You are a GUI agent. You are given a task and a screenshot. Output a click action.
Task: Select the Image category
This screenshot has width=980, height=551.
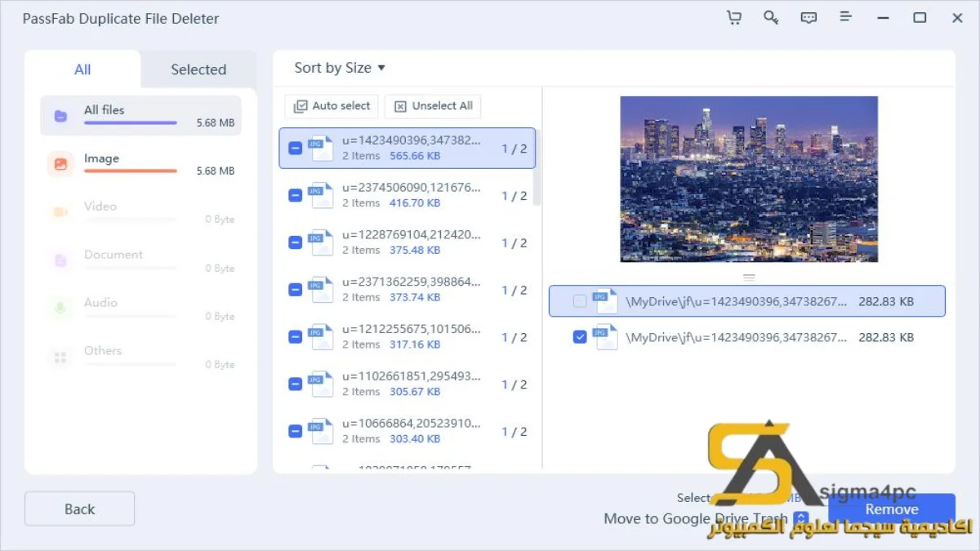coord(140,164)
